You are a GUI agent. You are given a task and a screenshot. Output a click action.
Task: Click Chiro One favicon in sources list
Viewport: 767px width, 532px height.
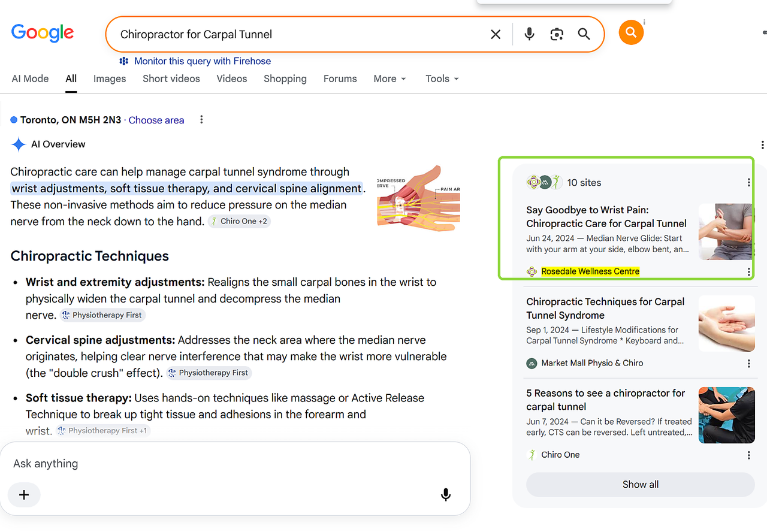tap(532, 455)
